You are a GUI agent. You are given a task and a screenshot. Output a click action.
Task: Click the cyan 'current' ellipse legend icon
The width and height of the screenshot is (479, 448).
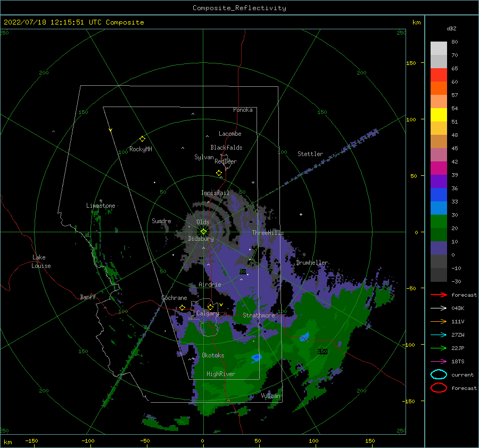439,374
